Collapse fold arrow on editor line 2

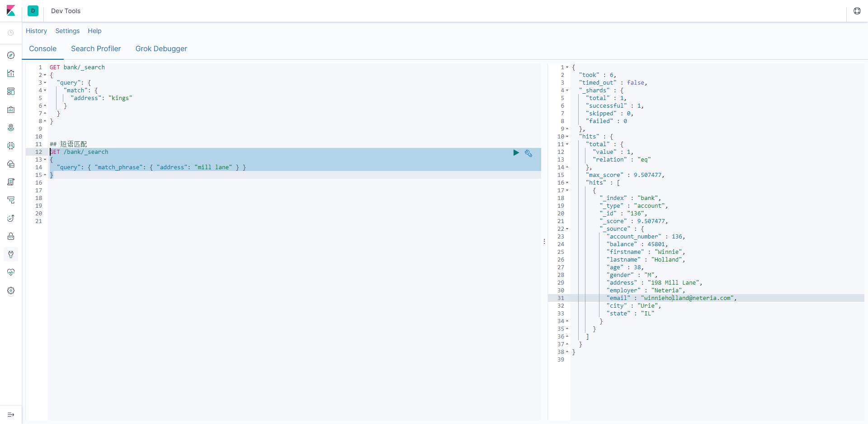coord(45,75)
